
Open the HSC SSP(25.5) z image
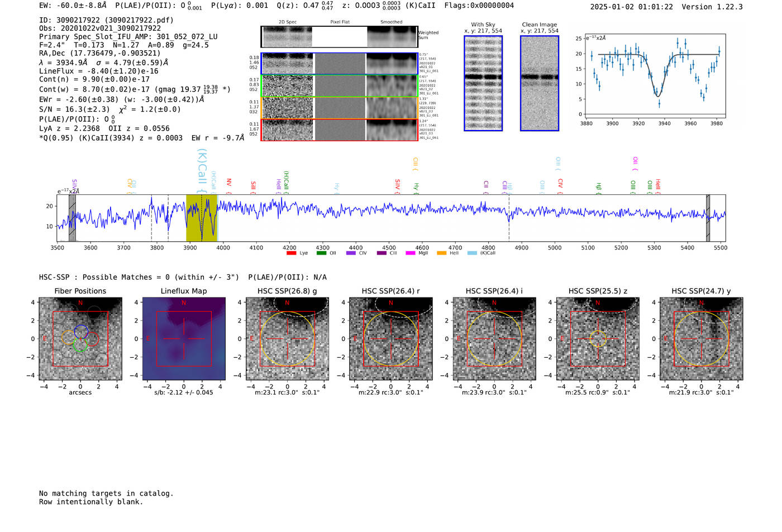598,339
